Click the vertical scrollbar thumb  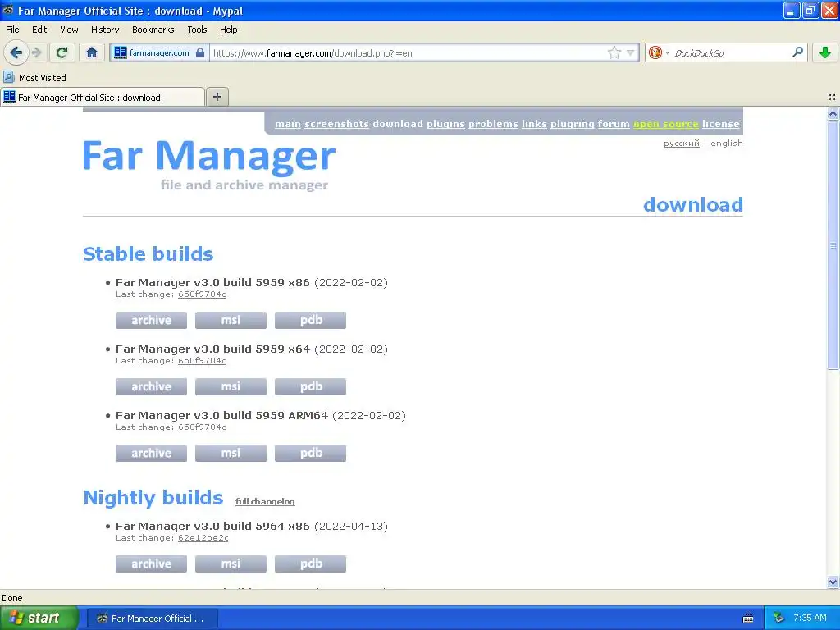[833, 244]
